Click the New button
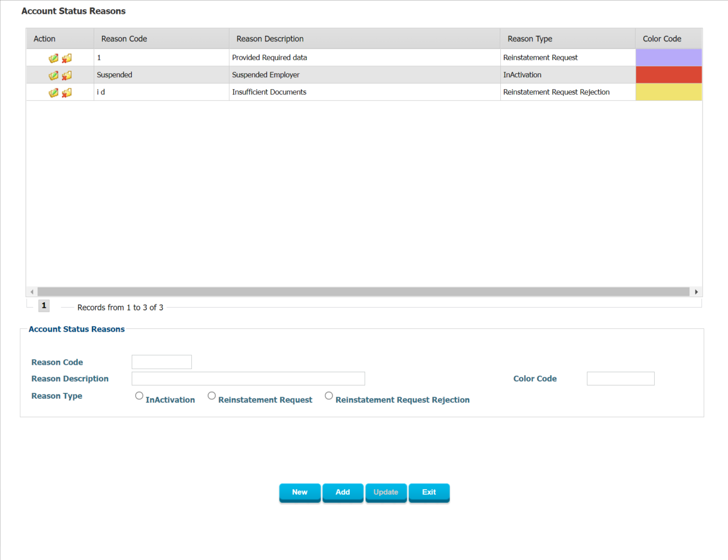The height and width of the screenshot is (560, 728). tap(300, 492)
